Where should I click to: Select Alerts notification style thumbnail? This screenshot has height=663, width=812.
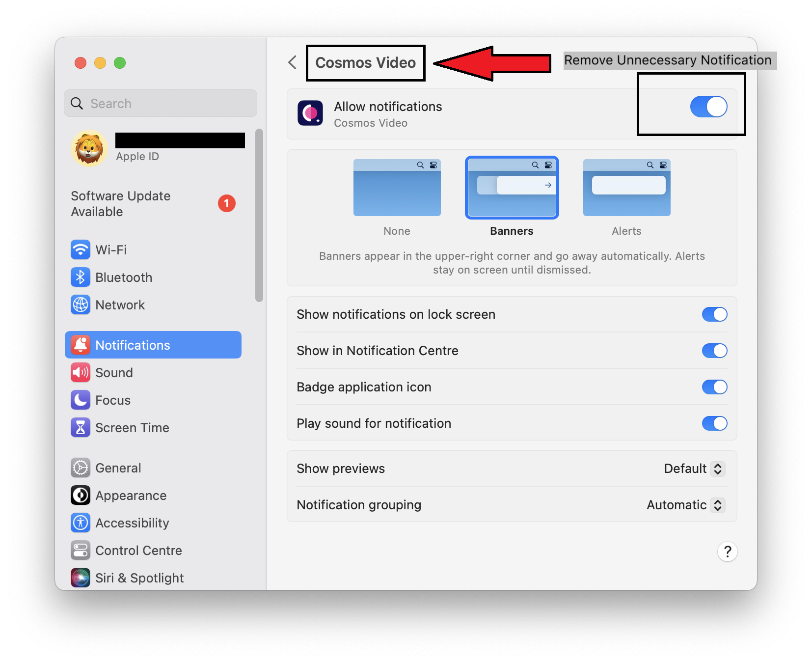[x=627, y=188]
